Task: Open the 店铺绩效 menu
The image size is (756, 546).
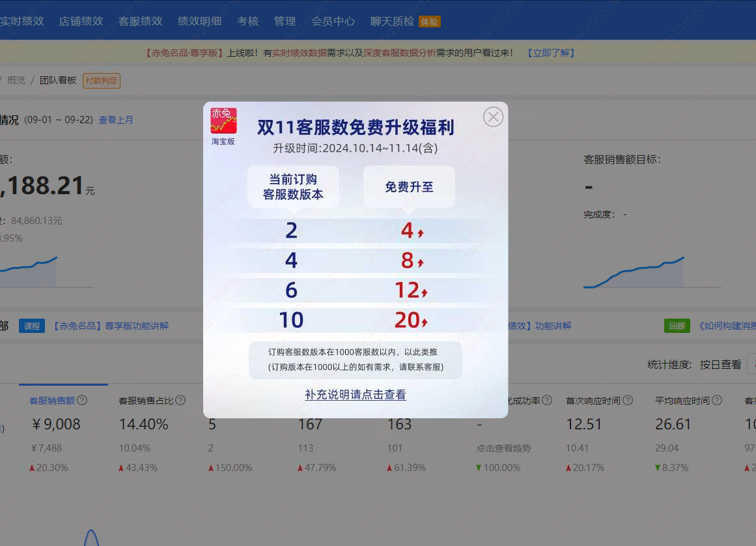Action: tap(81, 22)
